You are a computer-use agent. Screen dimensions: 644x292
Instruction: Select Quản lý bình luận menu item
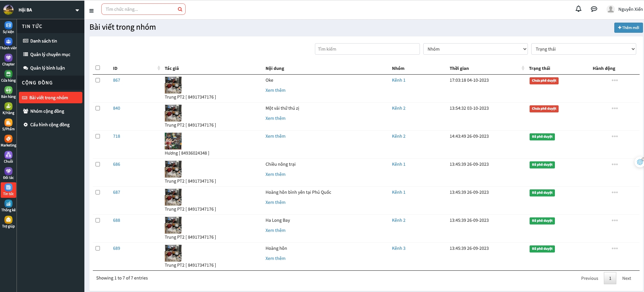47,68
